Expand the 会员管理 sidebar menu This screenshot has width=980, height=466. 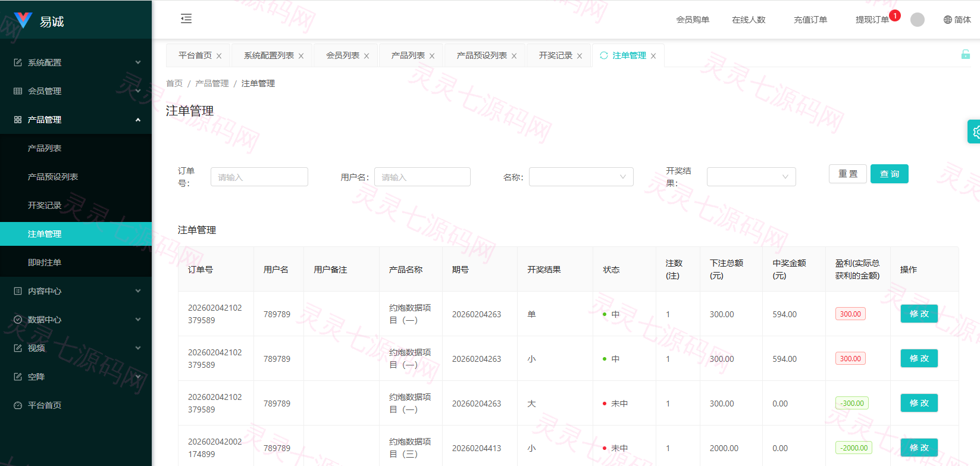pyautogui.click(x=76, y=91)
